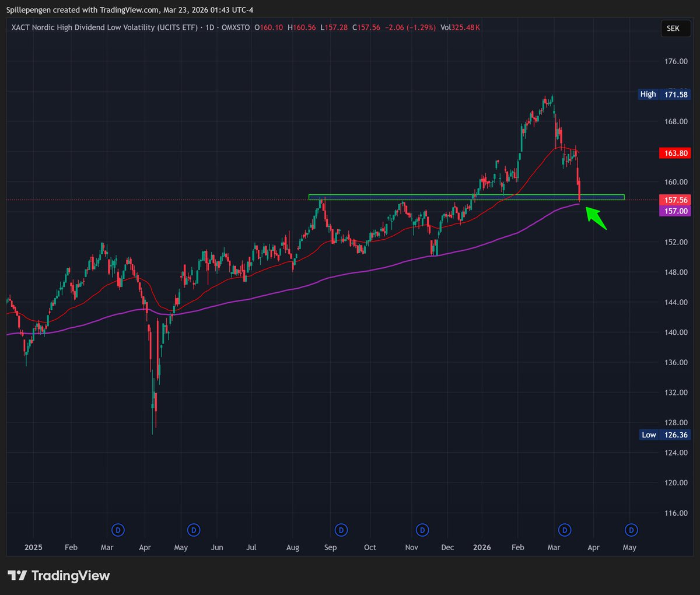The width and height of the screenshot is (700, 595).
Task: Click the dividend D marker between Nov and Dec
Action: 422,530
